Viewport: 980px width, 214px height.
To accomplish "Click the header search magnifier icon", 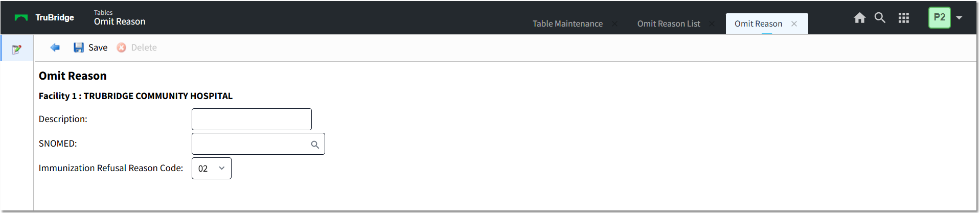I will (x=880, y=18).
